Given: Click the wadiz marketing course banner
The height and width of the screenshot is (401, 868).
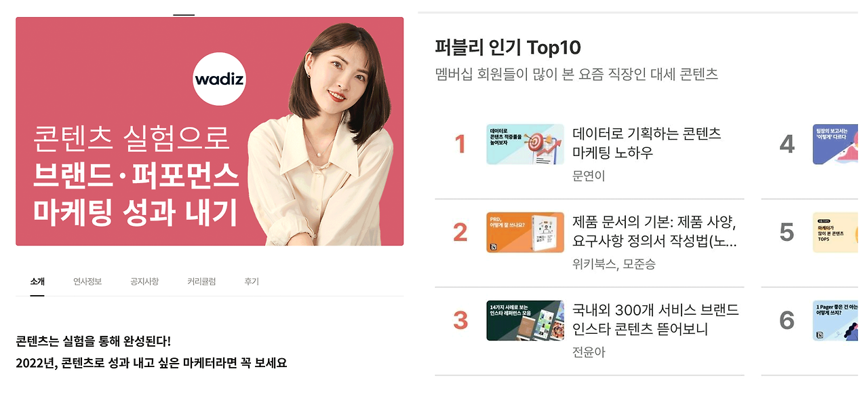Looking at the screenshot, I should pyautogui.click(x=210, y=132).
